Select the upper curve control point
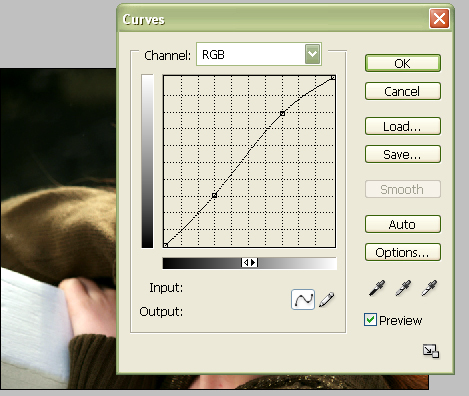 282,114
